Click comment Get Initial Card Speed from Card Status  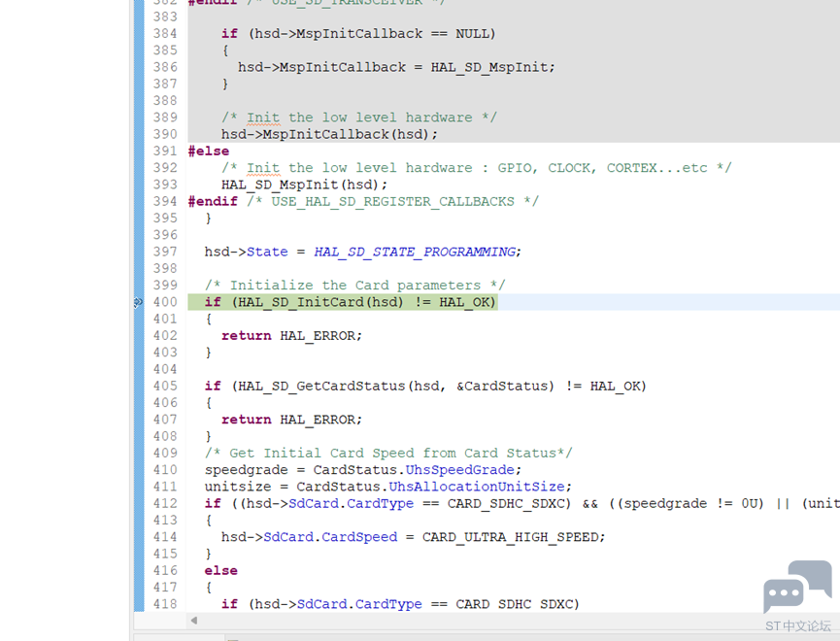pos(388,454)
